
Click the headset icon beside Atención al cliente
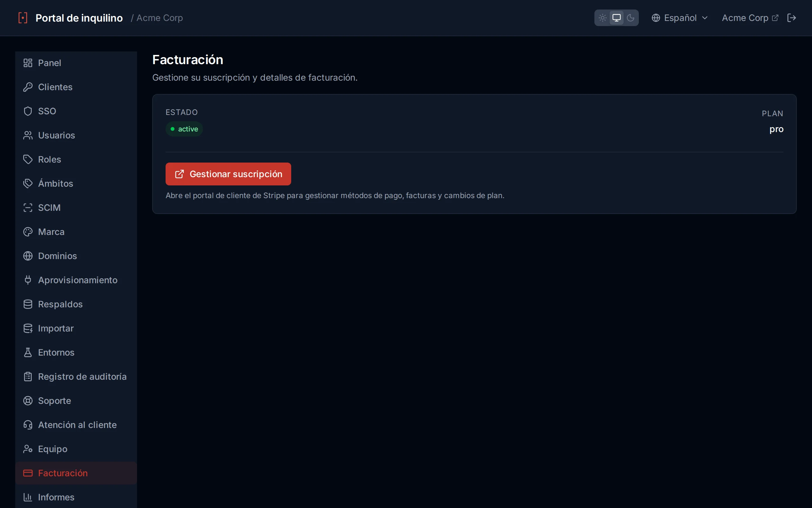[28, 425]
